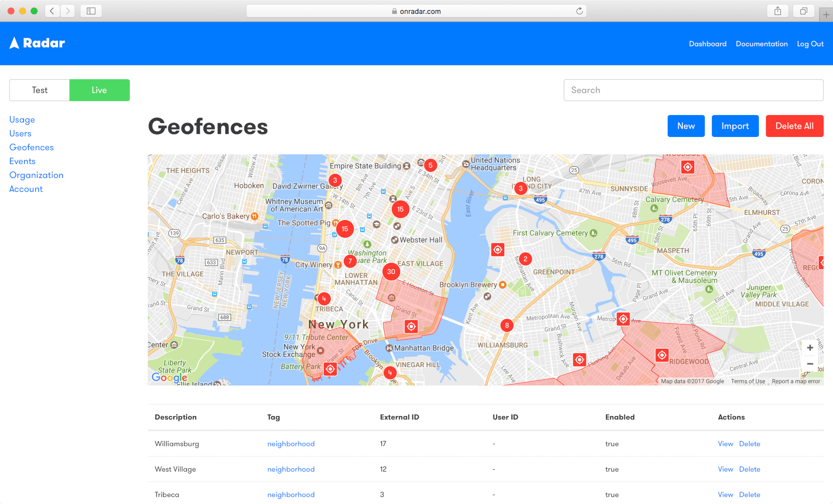
Task: Delete the West Village geofence
Action: tap(749, 469)
